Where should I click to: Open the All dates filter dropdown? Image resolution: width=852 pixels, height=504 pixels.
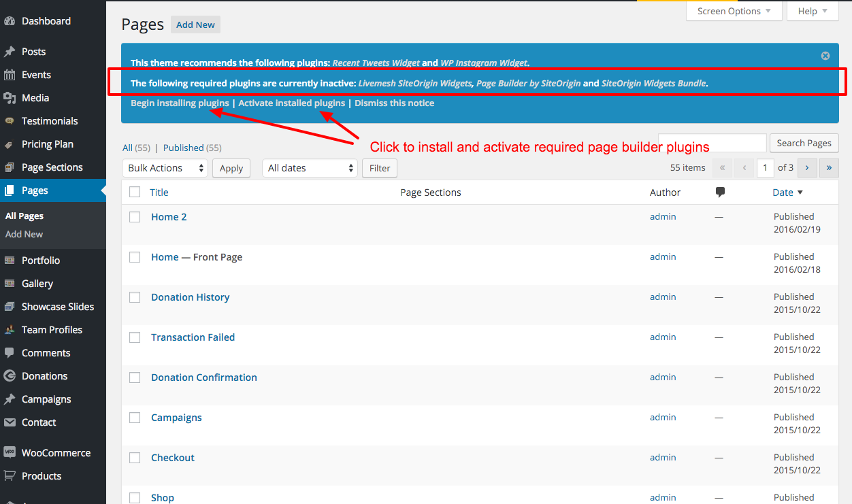pos(310,167)
